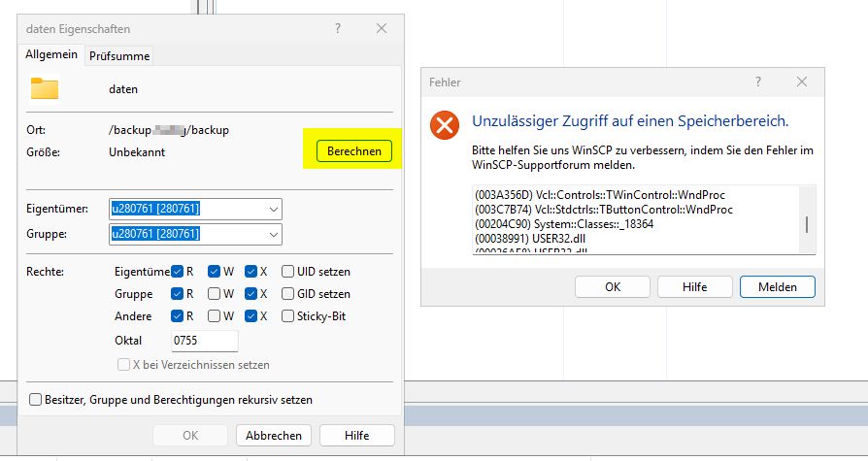868x461 pixels.
Task: Click the yellow daten folder icon
Action: [x=45, y=88]
